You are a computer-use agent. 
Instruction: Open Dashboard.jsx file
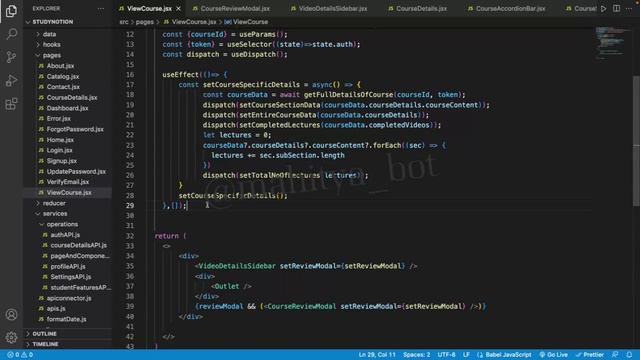(x=67, y=108)
